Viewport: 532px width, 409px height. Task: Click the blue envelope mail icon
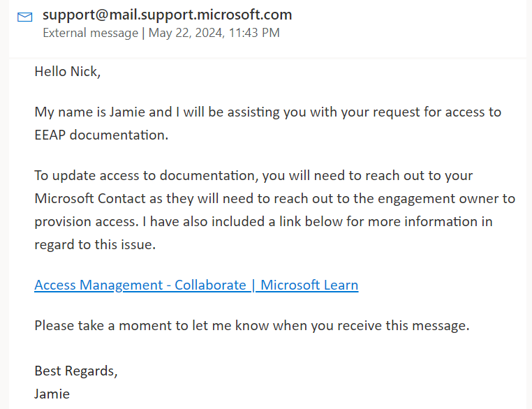click(x=24, y=17)
